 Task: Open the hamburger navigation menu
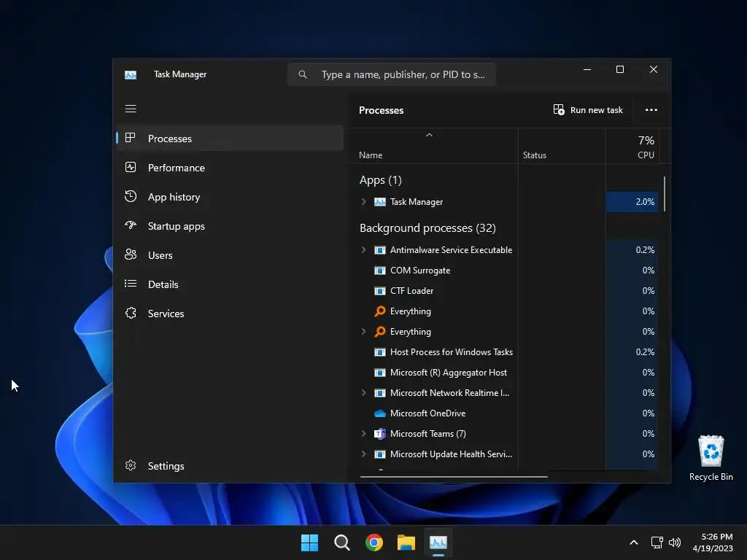[x=131, y=109]
